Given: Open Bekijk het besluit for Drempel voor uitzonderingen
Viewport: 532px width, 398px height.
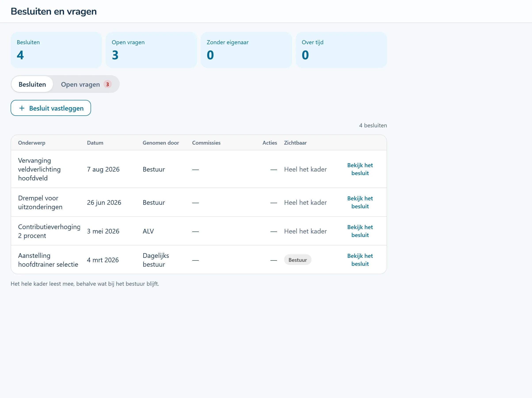Looking at the screenshot, I should pos(360,202).
